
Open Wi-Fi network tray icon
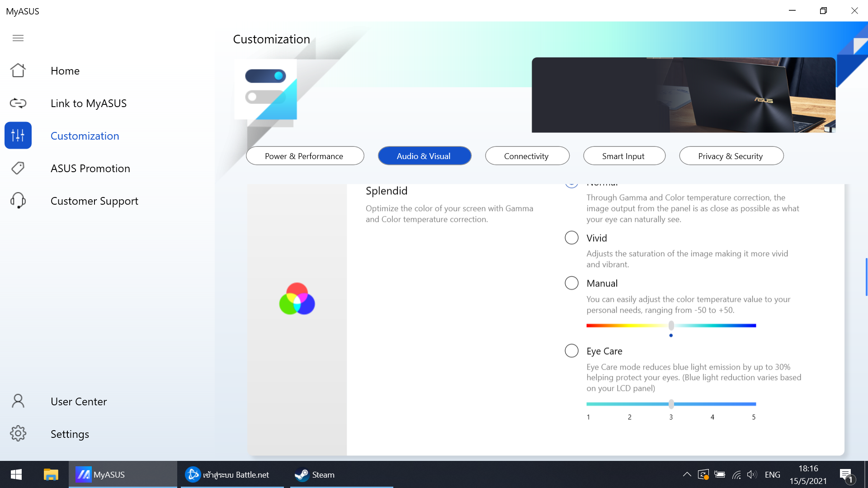click(736, 474)
